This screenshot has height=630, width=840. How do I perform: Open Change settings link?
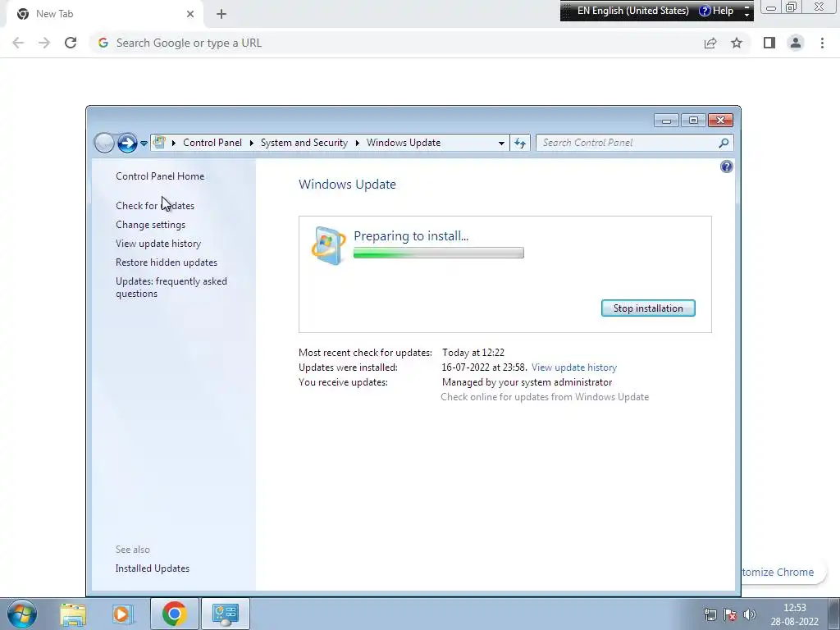click(x=151, y=225)
